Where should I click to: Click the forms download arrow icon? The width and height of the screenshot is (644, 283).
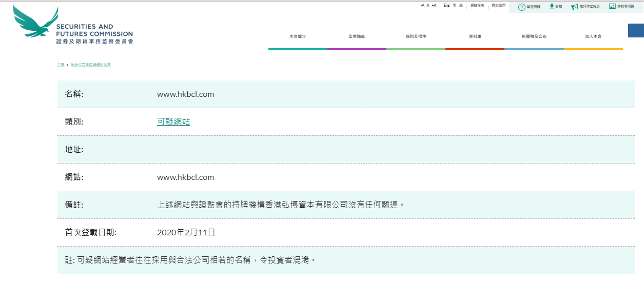tap(552, 7)
